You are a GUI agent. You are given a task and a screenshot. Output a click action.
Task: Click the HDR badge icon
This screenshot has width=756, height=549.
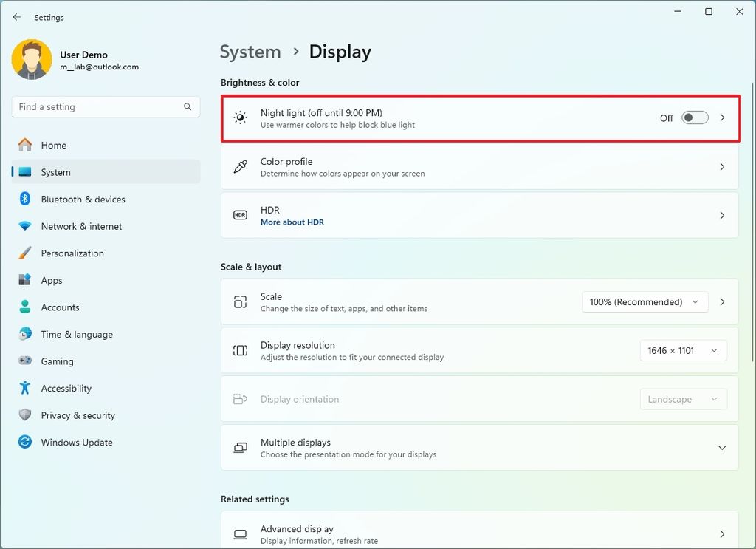[240, 215]
